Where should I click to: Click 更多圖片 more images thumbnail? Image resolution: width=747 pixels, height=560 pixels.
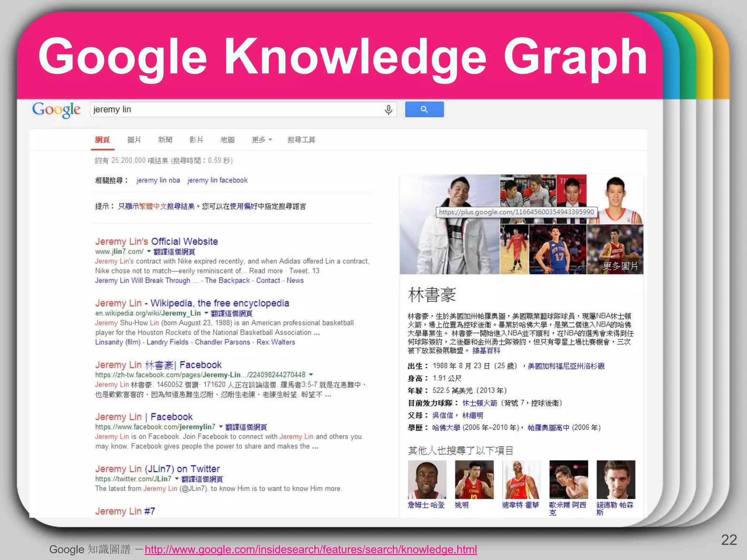click(x=615, y=249)
